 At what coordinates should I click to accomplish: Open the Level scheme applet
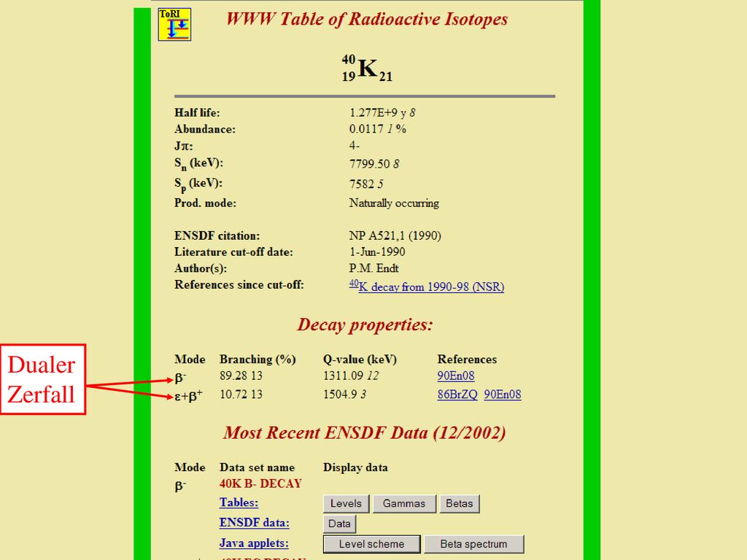point(371,544)
